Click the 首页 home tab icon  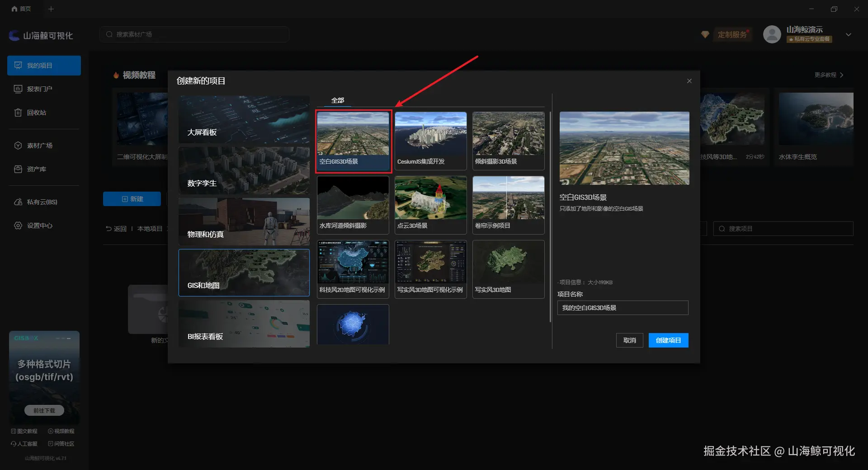[x=14, y=9]
